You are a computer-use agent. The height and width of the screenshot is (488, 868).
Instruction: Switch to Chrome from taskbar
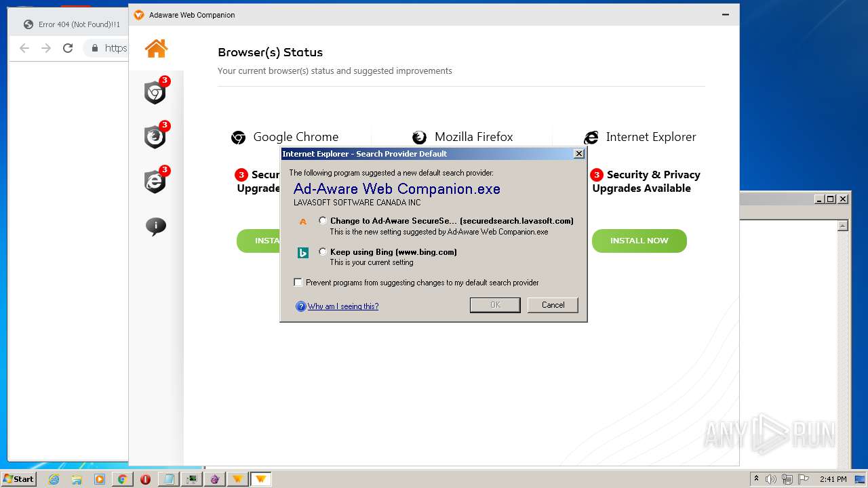click(122, 479)
